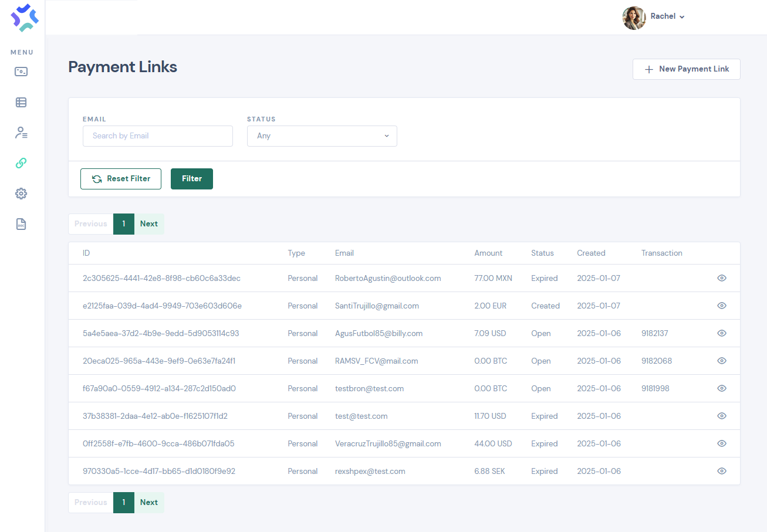767x532 pixels.
Task: Click Rachel's profile avatar
Action: pyautogui.click(x=634, y=18)
